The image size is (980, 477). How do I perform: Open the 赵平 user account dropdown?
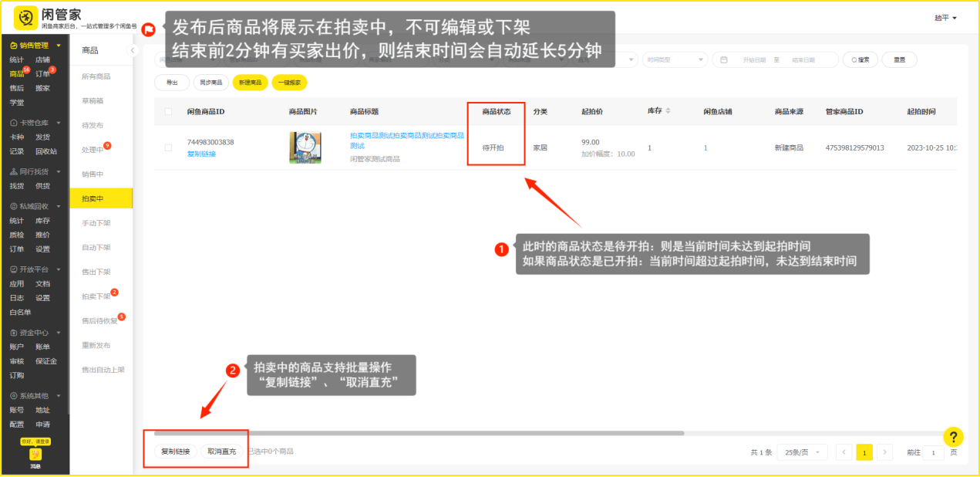(x=945, y=18)
